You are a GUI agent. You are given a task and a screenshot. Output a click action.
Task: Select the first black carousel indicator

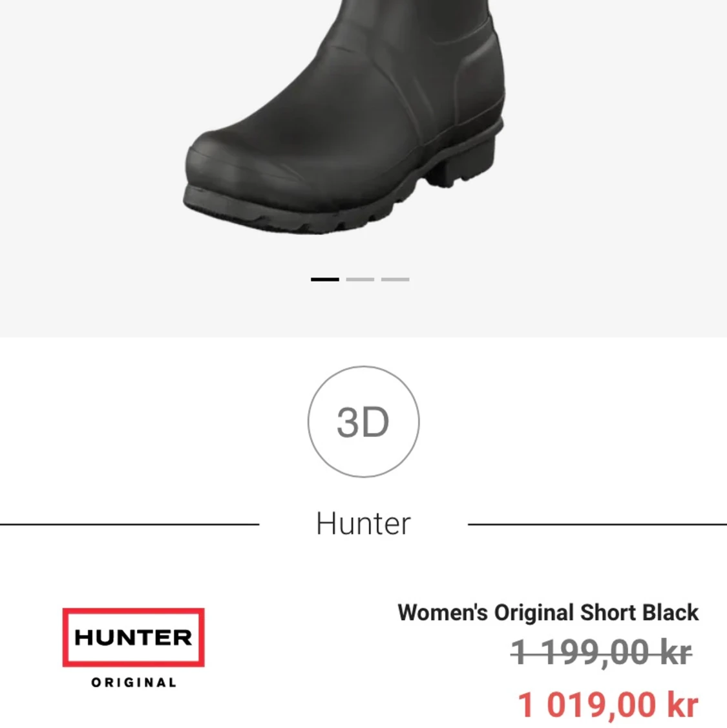pyautogui.click(x=325, y=279)
